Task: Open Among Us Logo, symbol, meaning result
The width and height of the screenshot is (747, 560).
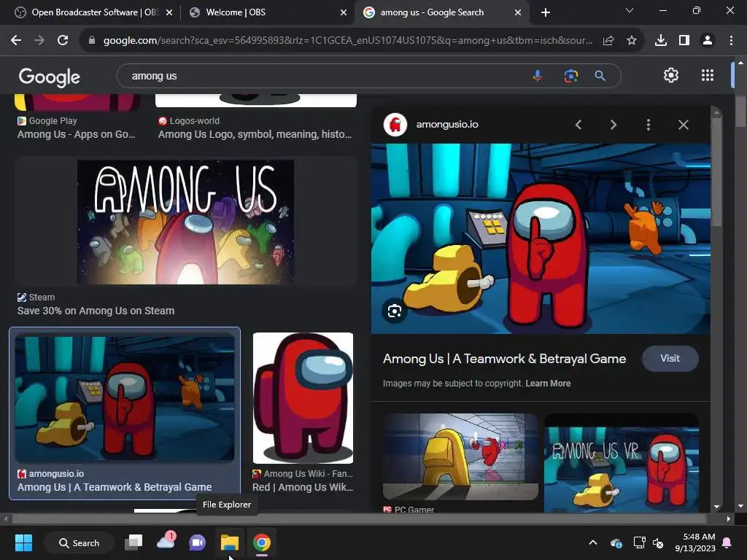Action: click(255, 134)
